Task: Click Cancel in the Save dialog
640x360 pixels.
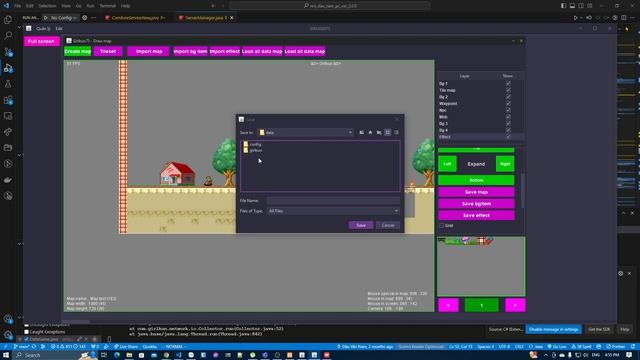Action: click(x=388, y=225)
